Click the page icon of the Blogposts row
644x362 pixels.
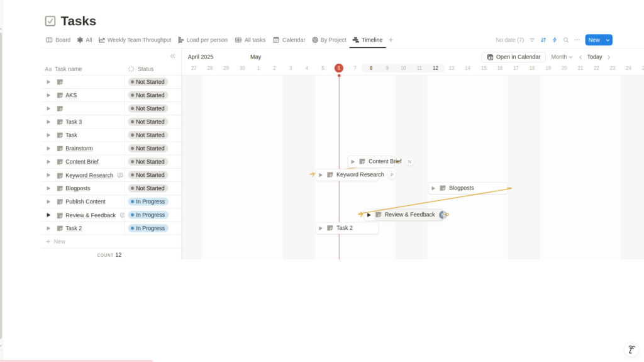pos(60,188)
